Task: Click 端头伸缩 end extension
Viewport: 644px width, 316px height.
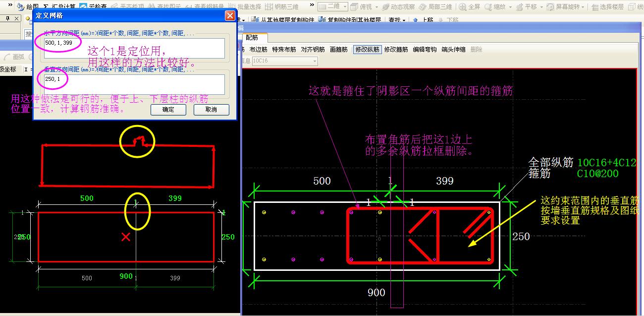Action: coord(454,50)
